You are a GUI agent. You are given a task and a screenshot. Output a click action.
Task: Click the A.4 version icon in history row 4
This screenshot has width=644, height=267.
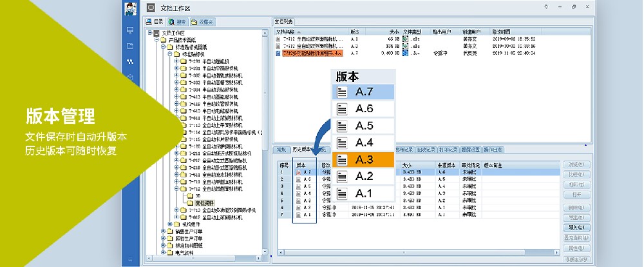pos(298,193)
